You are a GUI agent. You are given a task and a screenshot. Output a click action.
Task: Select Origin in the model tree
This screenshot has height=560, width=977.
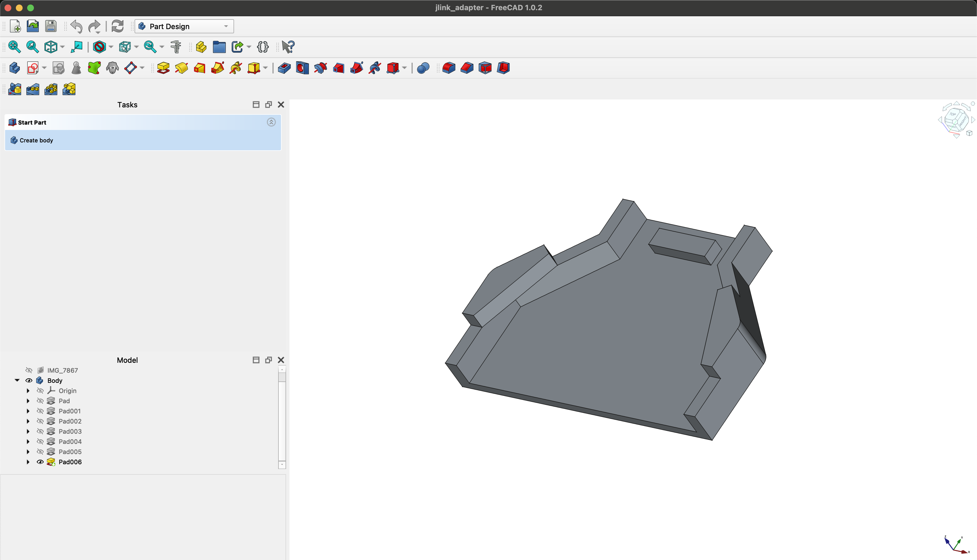click(x=67, y=390)
